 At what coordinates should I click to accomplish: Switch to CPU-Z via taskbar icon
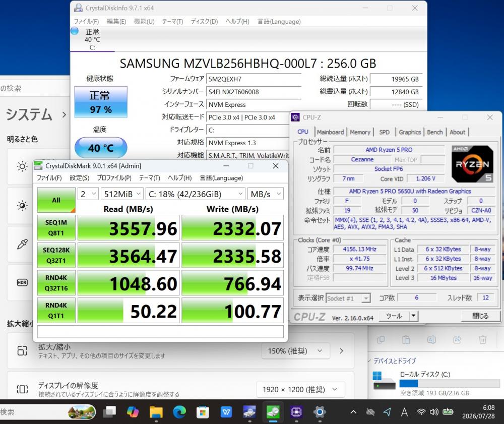[x=296, y=412]
